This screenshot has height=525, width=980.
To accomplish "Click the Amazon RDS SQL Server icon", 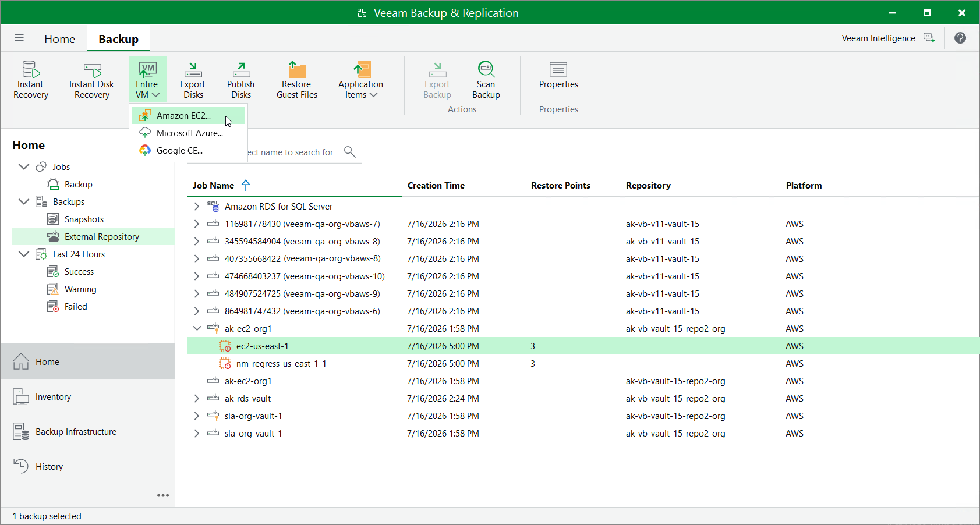I will click(213, 207).
